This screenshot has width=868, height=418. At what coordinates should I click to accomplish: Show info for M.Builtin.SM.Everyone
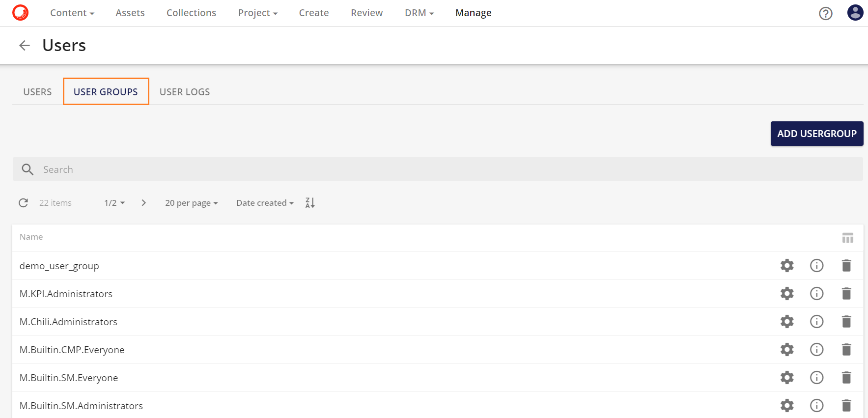pyautogui.click(x=816, y=378)
